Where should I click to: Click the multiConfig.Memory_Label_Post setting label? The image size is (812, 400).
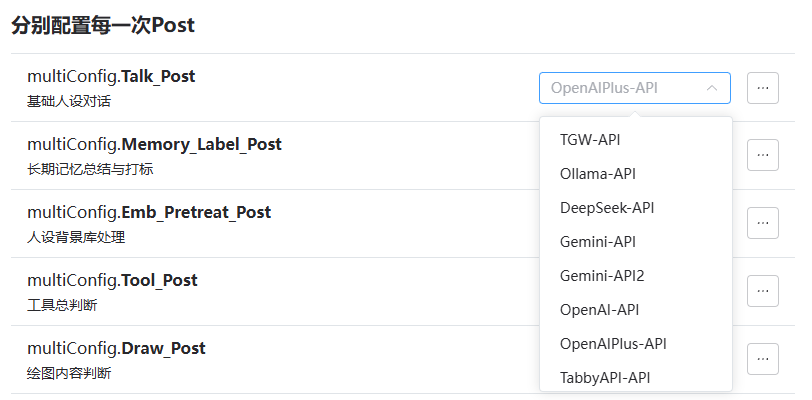pos(154,144)
